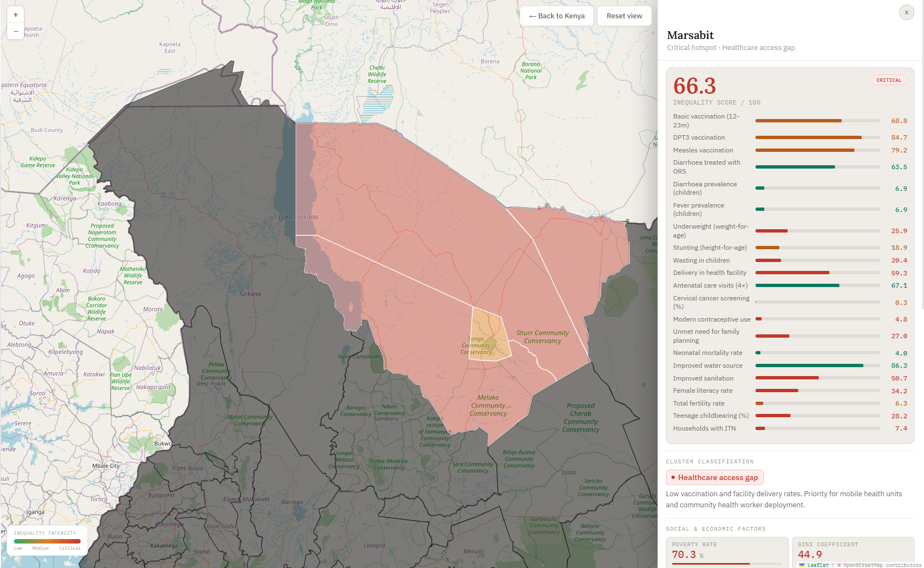Click the 'Critical hotspot · Healthcare access gap' subtitle
The image size is (924, 568).
pyautogui.click(x=731, y=48)
